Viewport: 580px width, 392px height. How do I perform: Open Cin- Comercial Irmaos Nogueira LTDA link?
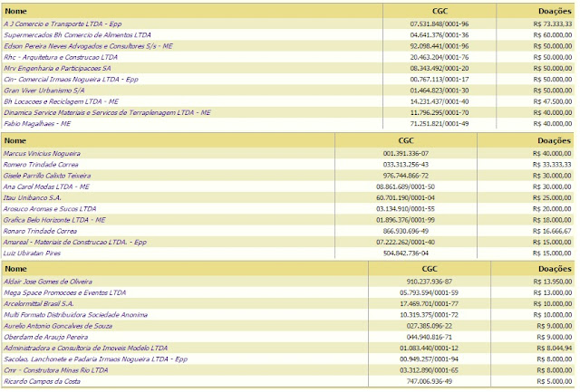[x=71, y=80]
